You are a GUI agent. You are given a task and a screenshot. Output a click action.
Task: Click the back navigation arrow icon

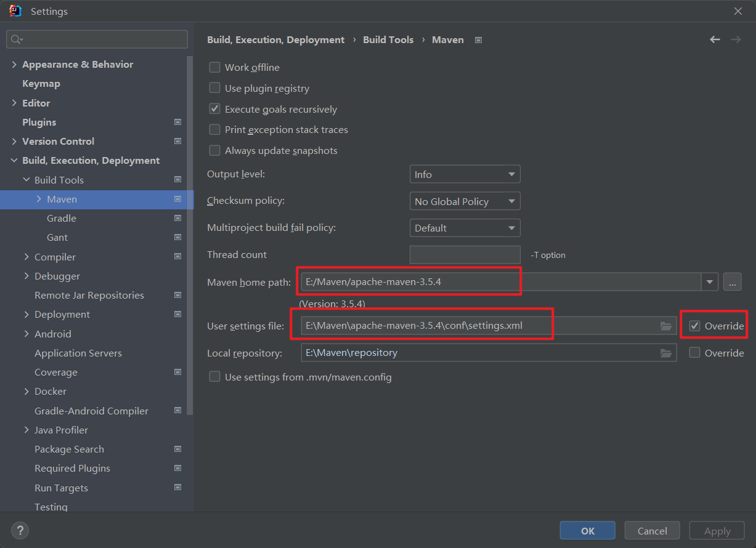pyautogui.click(x=715, y=39)
